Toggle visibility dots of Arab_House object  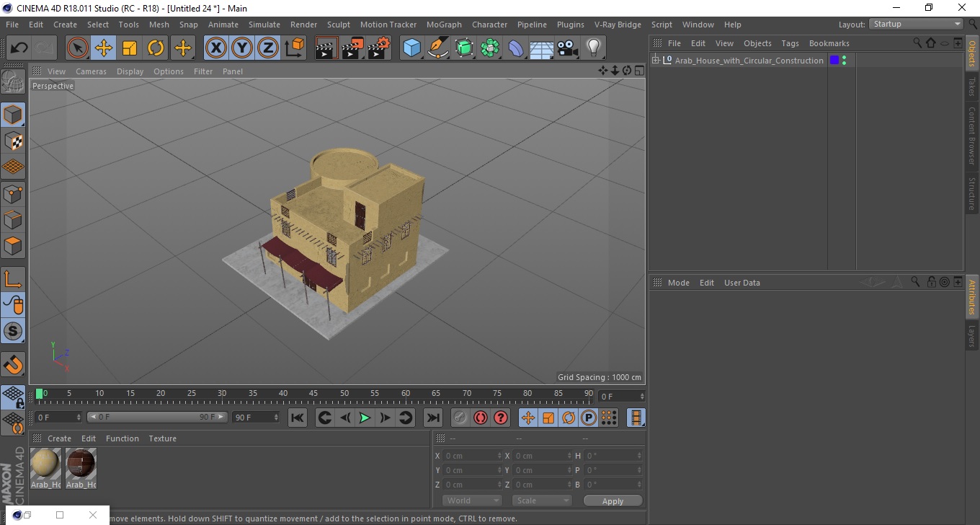click(x=844, y=61)
